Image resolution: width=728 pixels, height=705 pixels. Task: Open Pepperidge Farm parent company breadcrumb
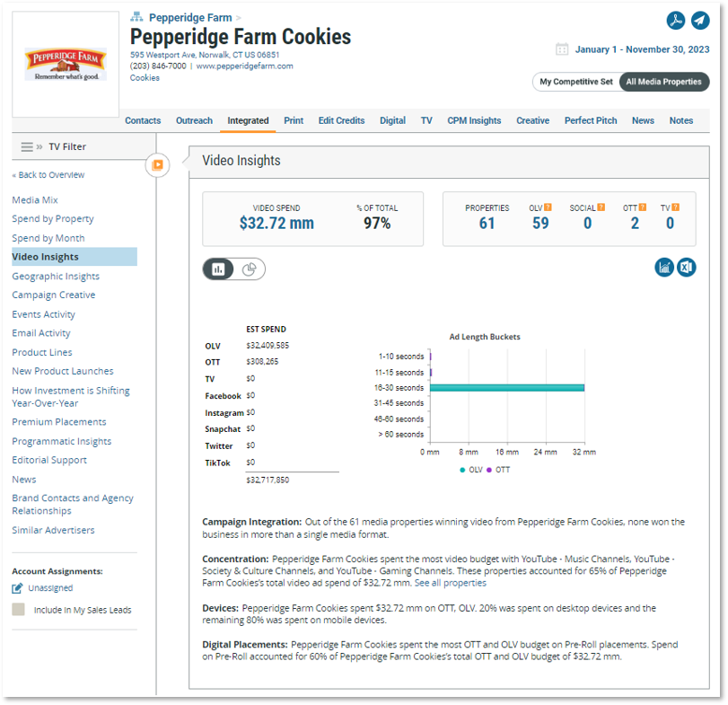[x=190, y=18]
